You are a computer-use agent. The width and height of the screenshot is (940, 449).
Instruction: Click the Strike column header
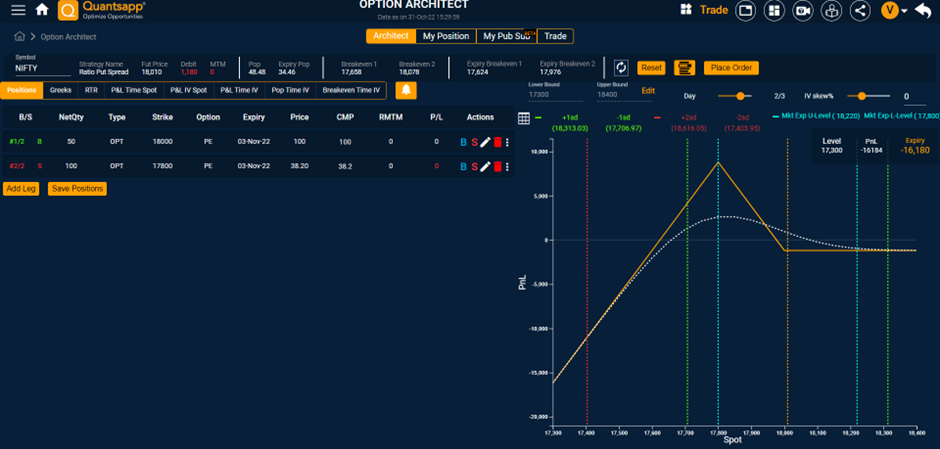click(x=162, y=117)
